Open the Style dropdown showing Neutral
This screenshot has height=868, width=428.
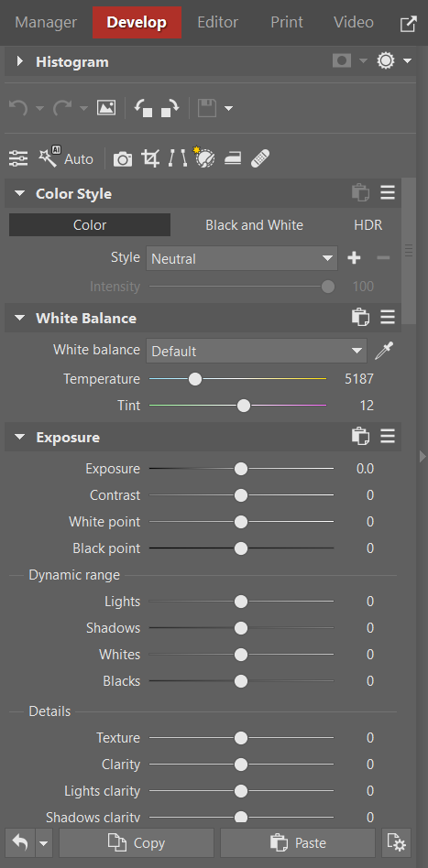(x=242, y=258)
